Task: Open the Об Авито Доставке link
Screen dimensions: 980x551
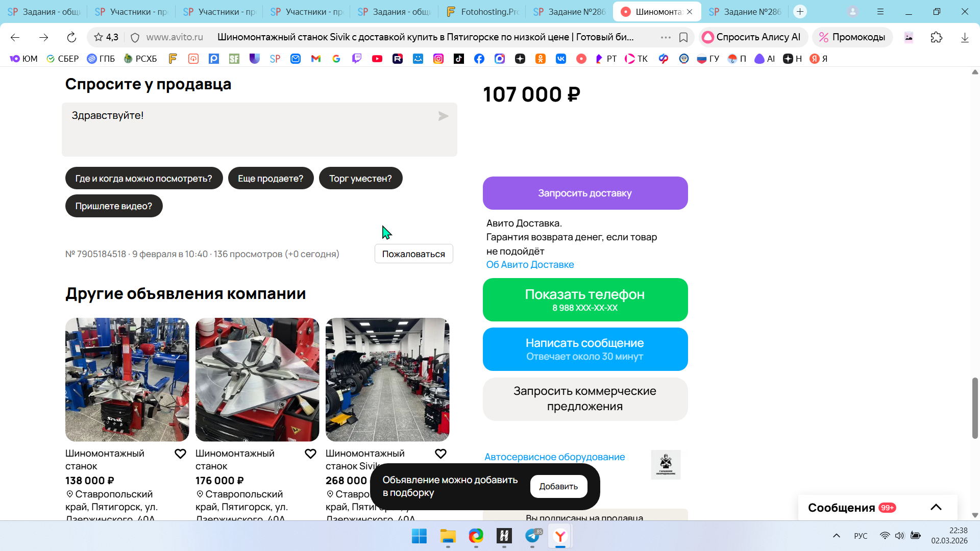Action: point(530,264)
